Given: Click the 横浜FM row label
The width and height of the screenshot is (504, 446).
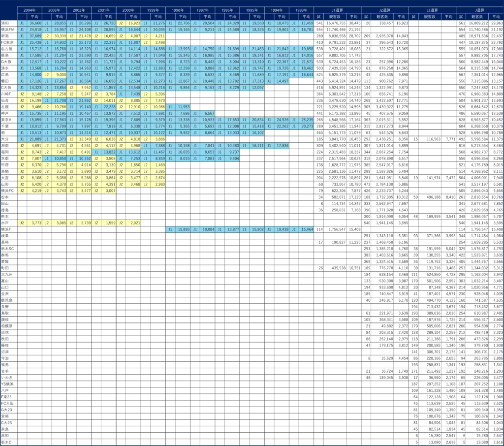Looking at the screenshot, I should pos(8,30).
